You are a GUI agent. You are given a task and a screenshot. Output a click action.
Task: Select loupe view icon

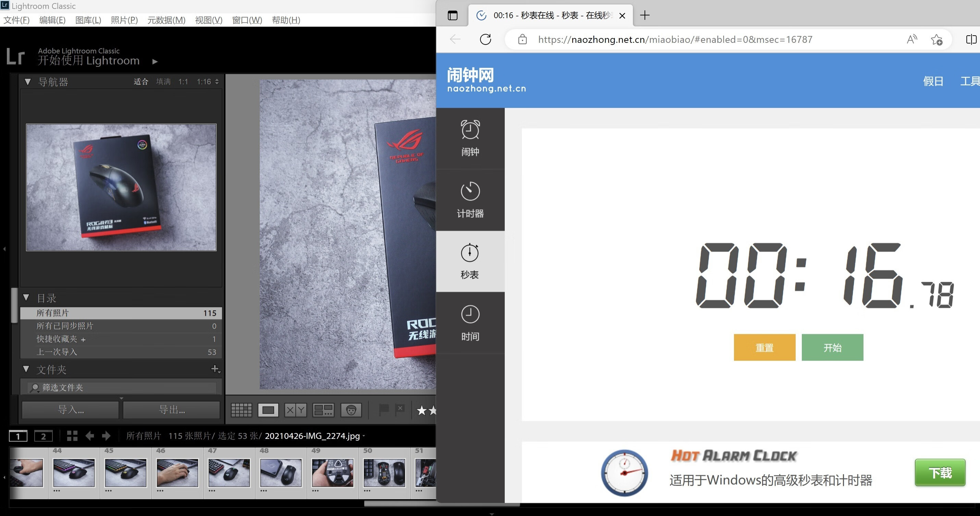pos(268,410)
